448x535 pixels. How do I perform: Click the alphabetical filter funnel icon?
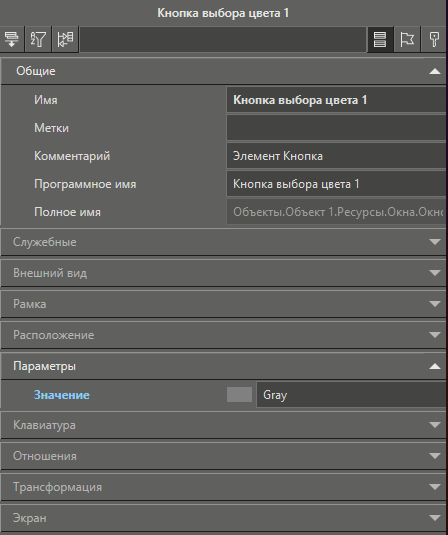click(x=38, y=39)
